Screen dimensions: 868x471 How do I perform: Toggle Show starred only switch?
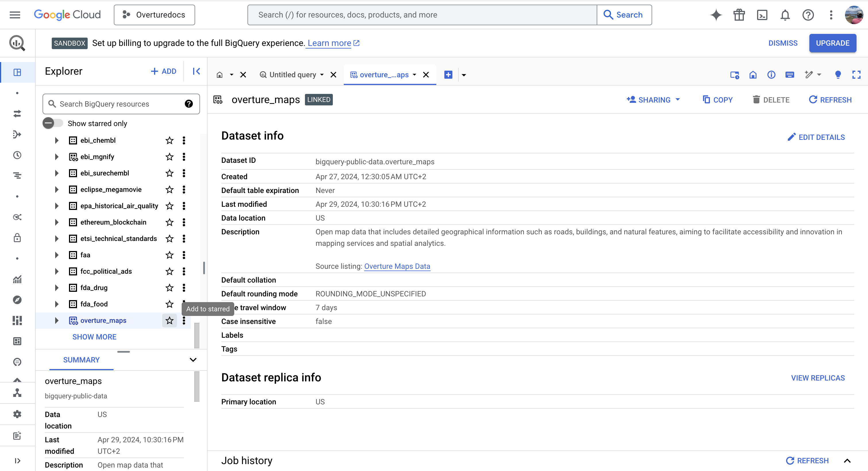52,123
